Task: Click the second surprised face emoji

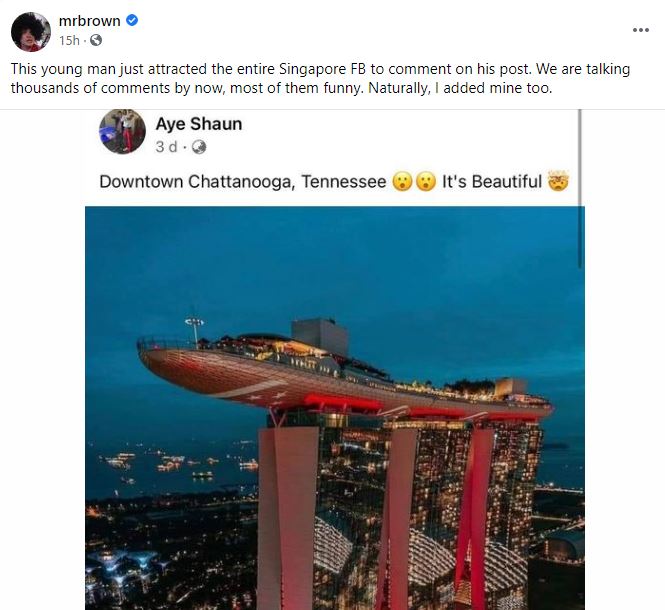Action: [426, 182]
